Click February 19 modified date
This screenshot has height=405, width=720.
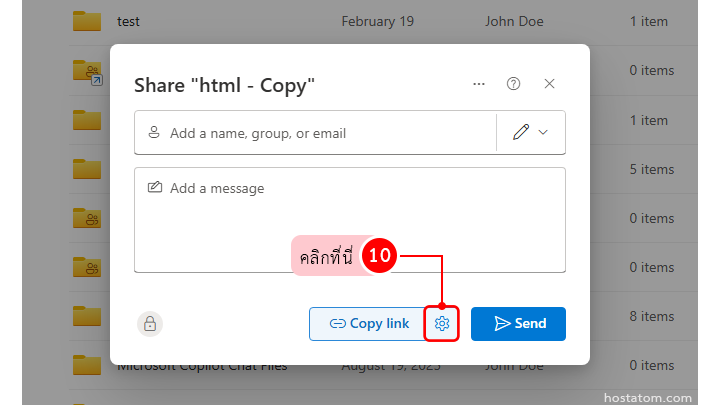point(378,21)
